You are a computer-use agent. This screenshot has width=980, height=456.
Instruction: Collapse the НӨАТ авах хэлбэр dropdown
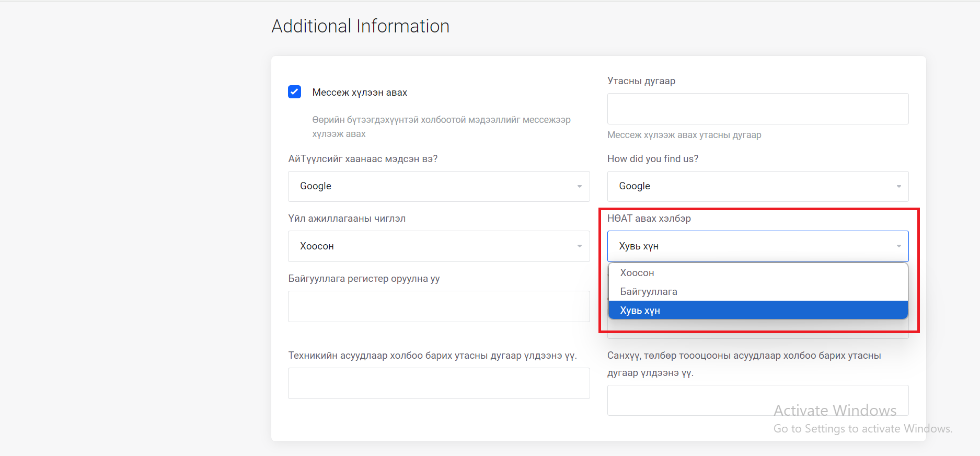click(758, 246)
